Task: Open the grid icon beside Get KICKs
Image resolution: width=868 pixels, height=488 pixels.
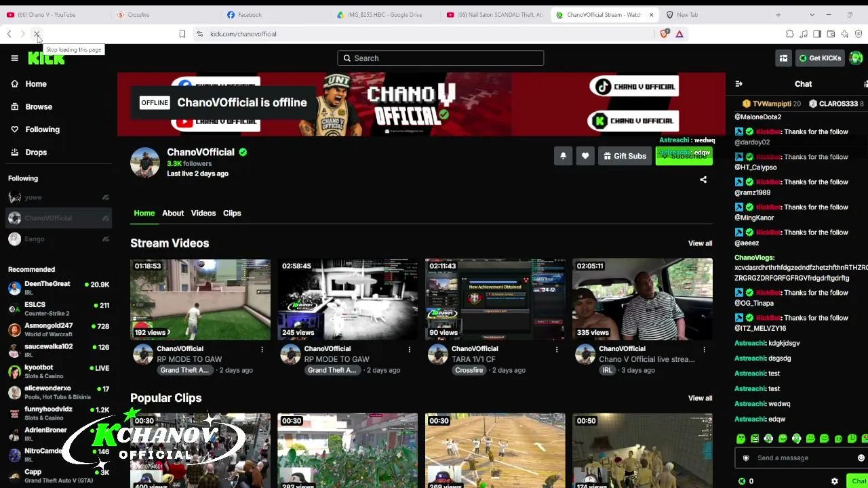Action: pos(783,58)
